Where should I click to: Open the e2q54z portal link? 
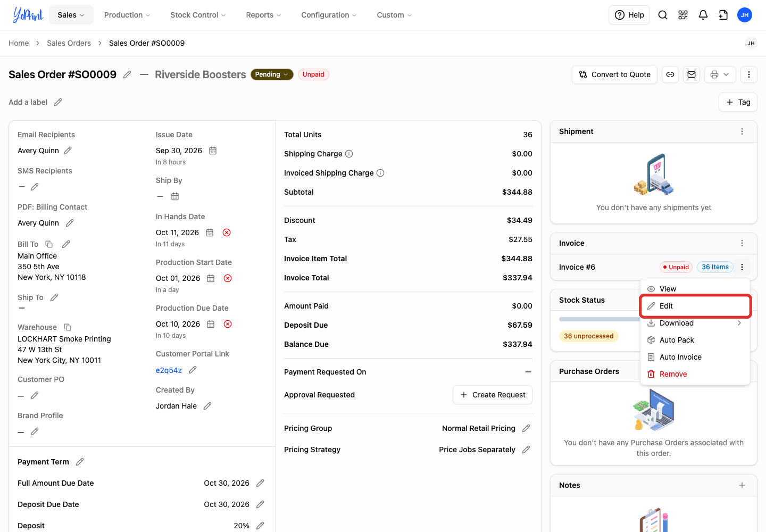coord(169,370)
